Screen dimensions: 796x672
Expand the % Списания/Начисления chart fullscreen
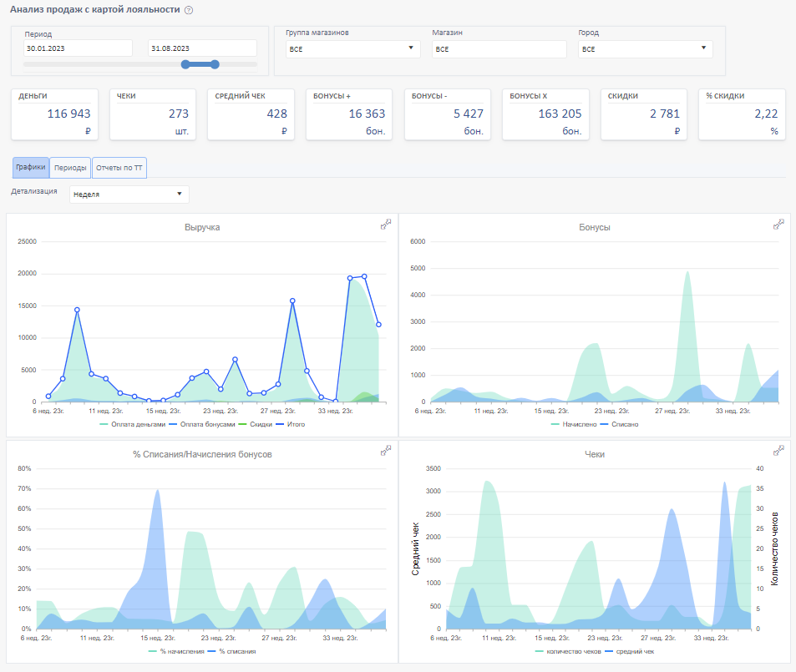pos(386,451)
